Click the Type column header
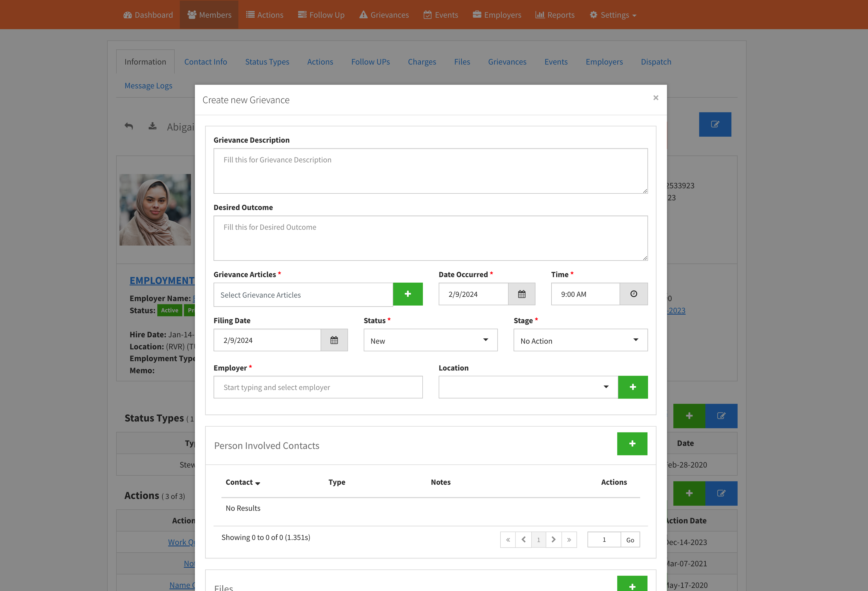 pos(337,482)
